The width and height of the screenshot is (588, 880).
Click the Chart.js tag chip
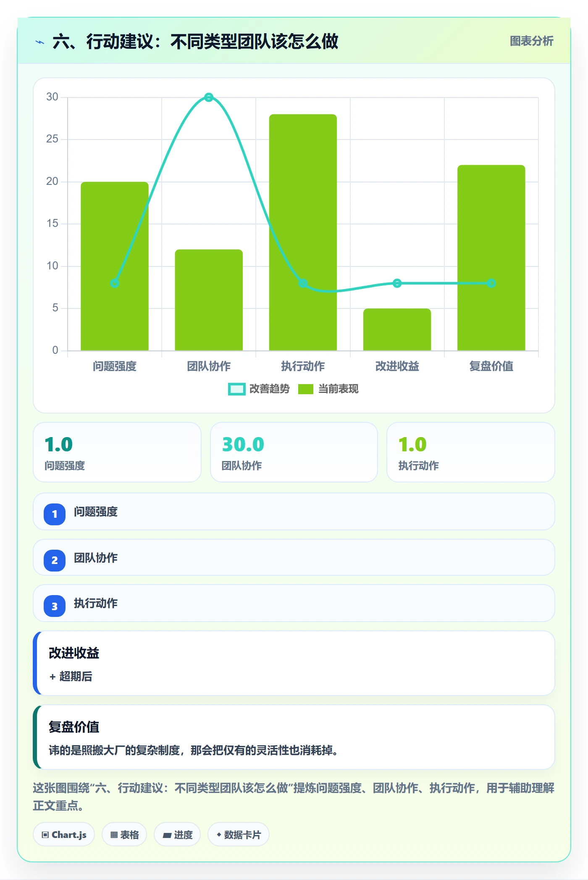tap(64, 835)
